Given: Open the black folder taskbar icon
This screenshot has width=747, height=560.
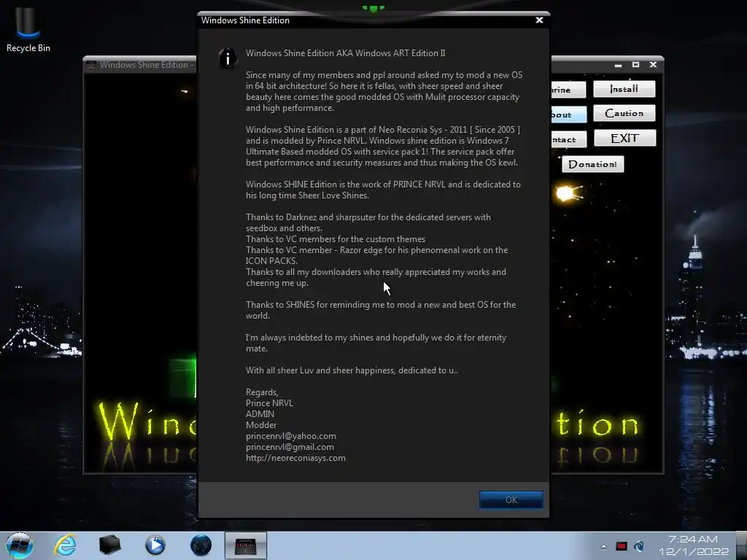Looking at the screenshot, I should [x=110, y=545].
